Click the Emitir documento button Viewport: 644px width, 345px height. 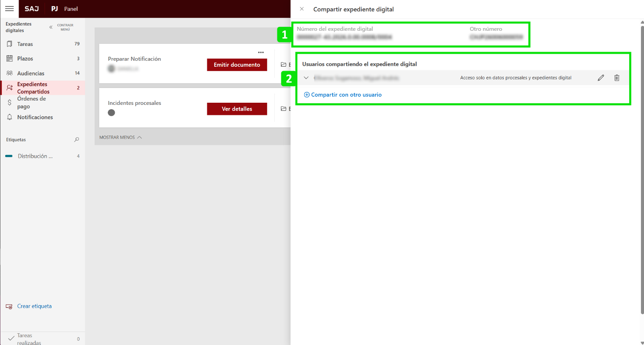237,65
